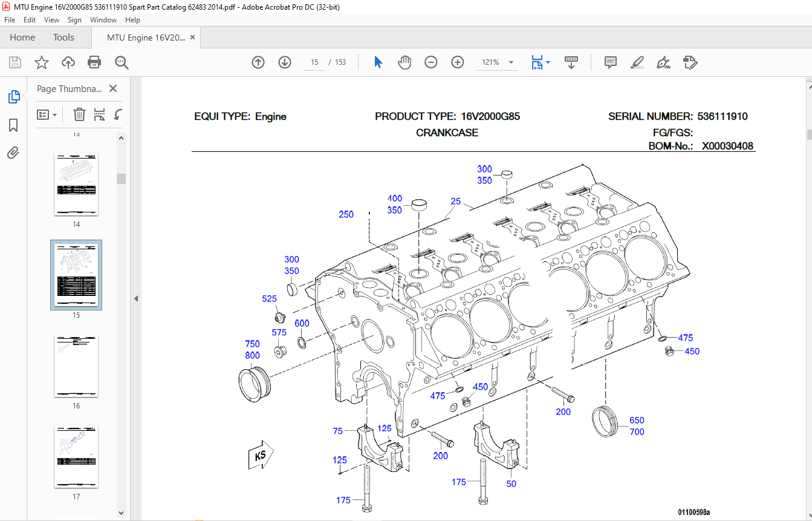Open the Bookmarks sidebar icon
Screen dimensions: 812x521
pyautogui.click(x=13, y=125)
